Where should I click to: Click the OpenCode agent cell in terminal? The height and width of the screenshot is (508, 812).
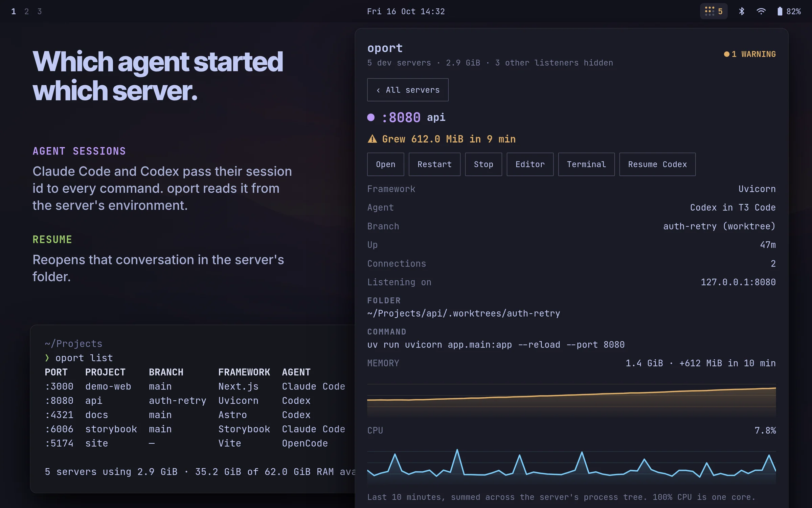tap(305, 443)
